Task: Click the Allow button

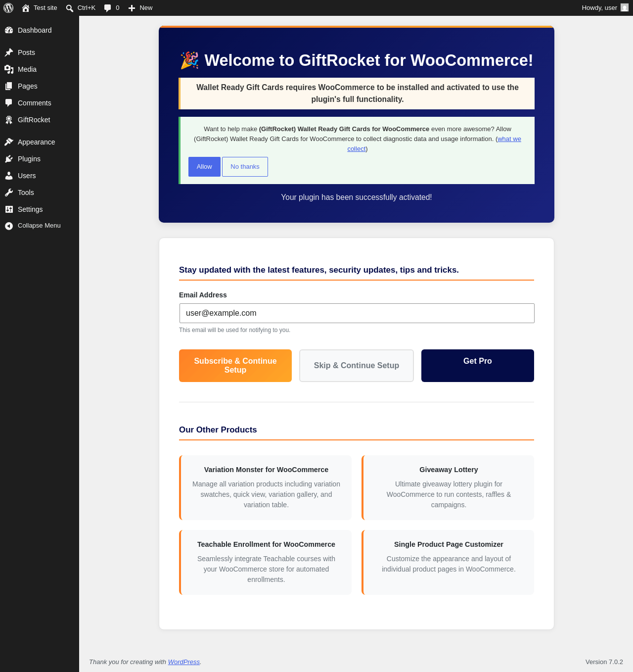Action: tap(204, 167)
